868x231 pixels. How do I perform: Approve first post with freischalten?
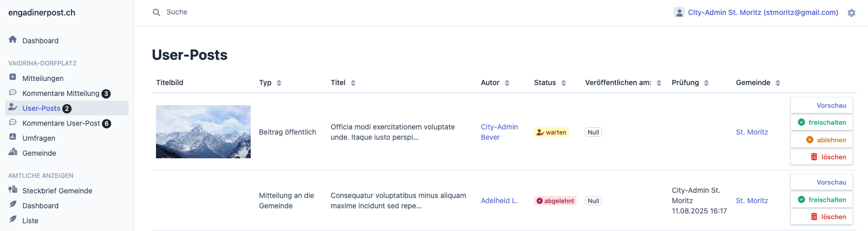(822, 122)
